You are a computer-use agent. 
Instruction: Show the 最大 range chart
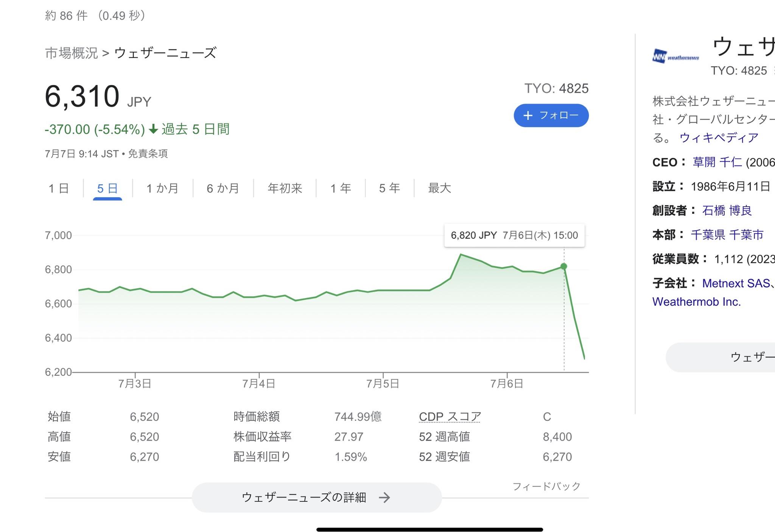click(x=439, y=188)
